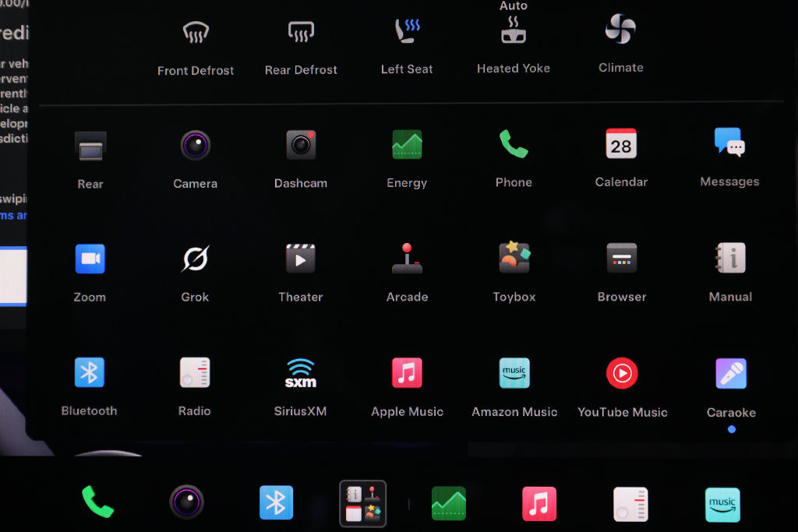Screen dimensions: 798x532
Task: Launch the Browser app
Action: pyautogui.click(x=622, y=258)
